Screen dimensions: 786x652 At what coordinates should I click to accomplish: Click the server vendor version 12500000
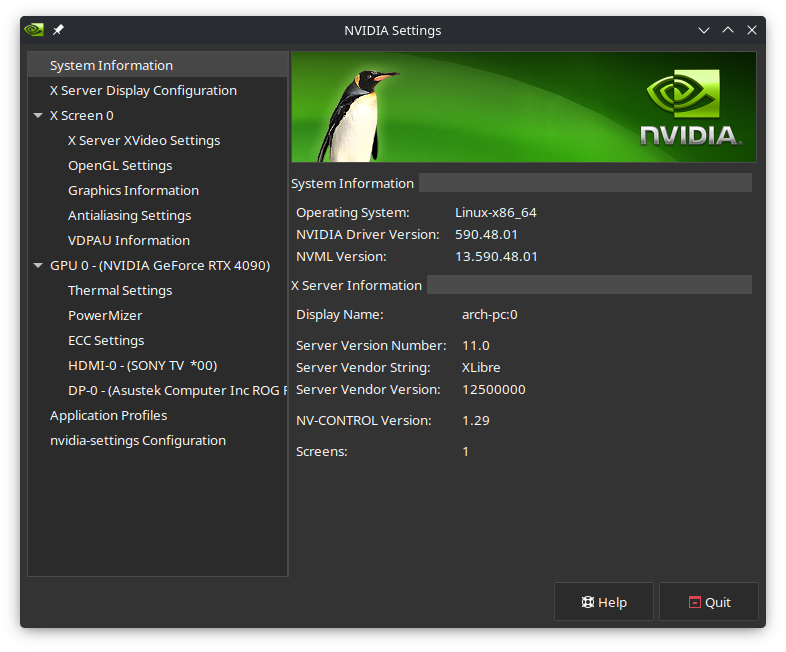494,390
